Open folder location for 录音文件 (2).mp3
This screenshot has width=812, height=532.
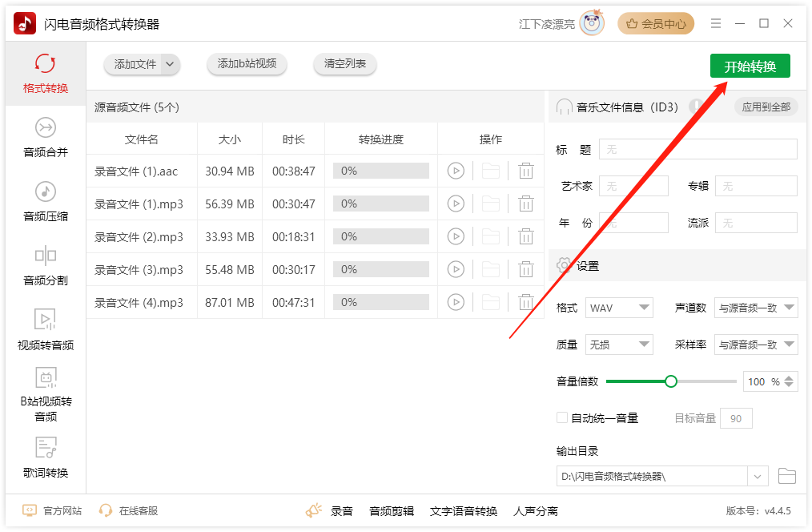pos(491,236)
